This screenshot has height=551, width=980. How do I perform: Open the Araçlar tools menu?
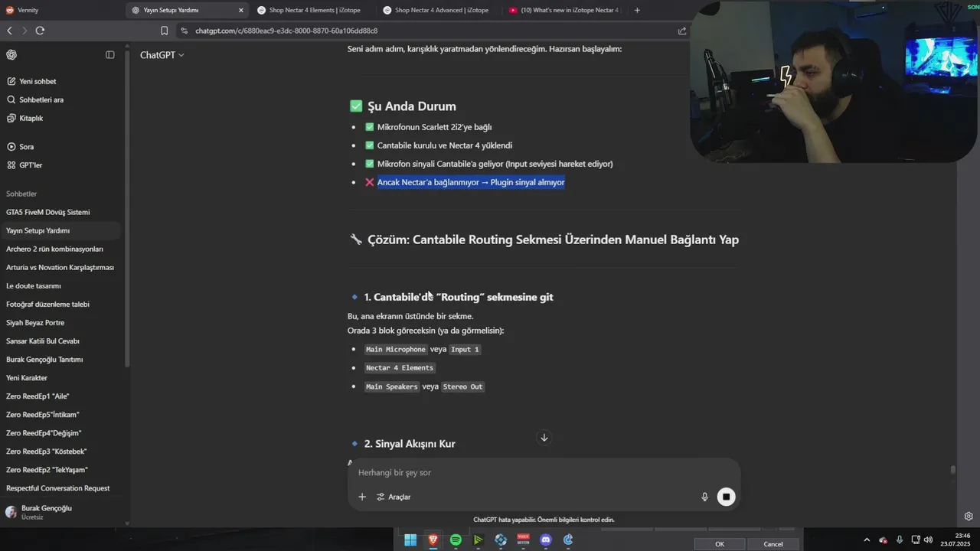[x=394, y=497]
